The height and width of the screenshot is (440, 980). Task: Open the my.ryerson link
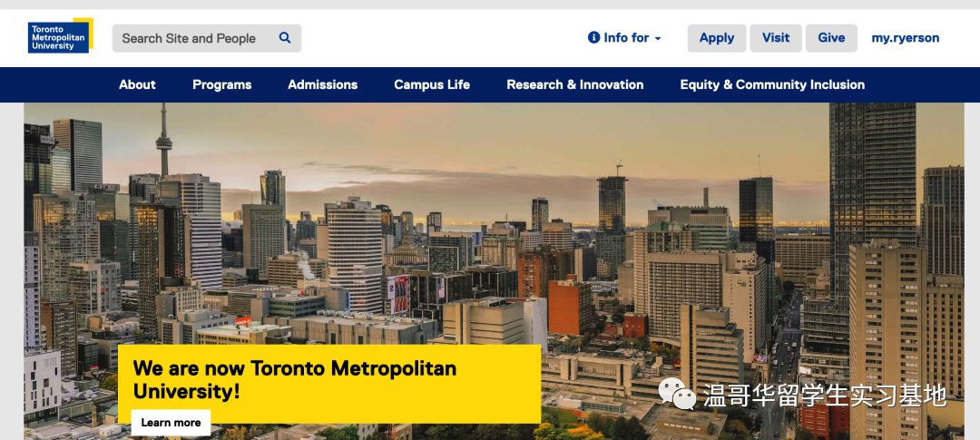[x=905, y=38]
